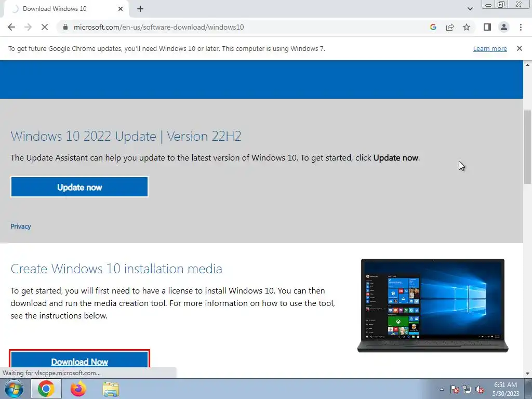Click the Download Now button
The image size is (532, 399).
pos(79,360)
